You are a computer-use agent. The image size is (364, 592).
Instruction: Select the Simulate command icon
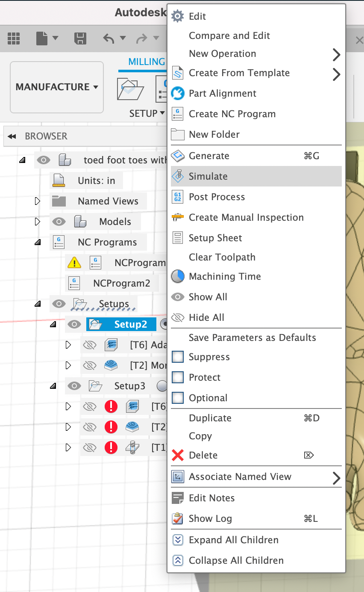[178, 176]
